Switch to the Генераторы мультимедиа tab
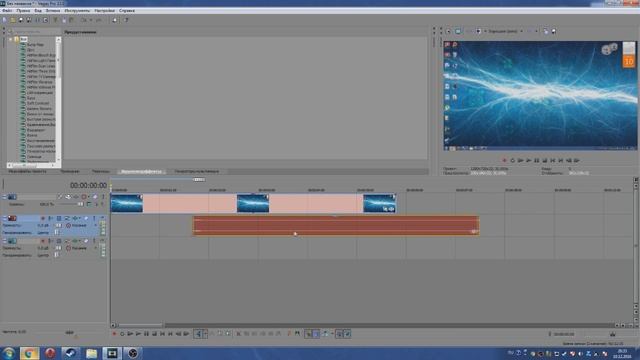 tap(197, 171)
